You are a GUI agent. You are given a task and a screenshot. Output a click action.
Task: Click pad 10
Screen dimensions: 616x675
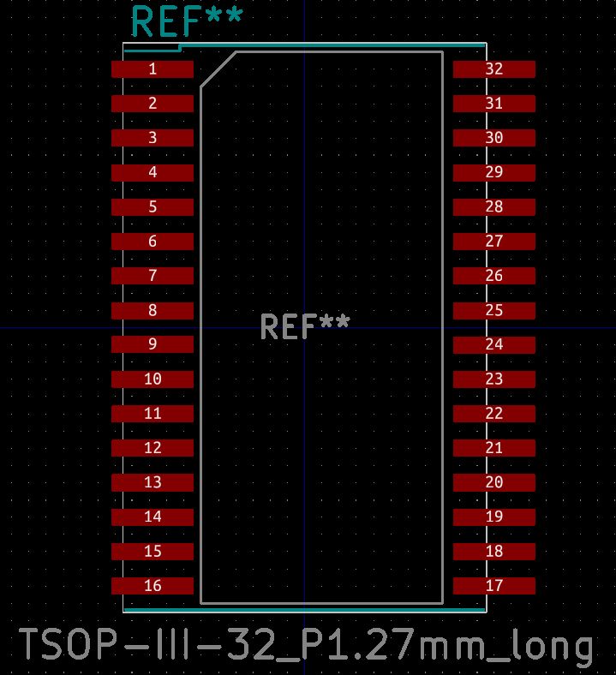pyautogui.click(x=153, y=379)
